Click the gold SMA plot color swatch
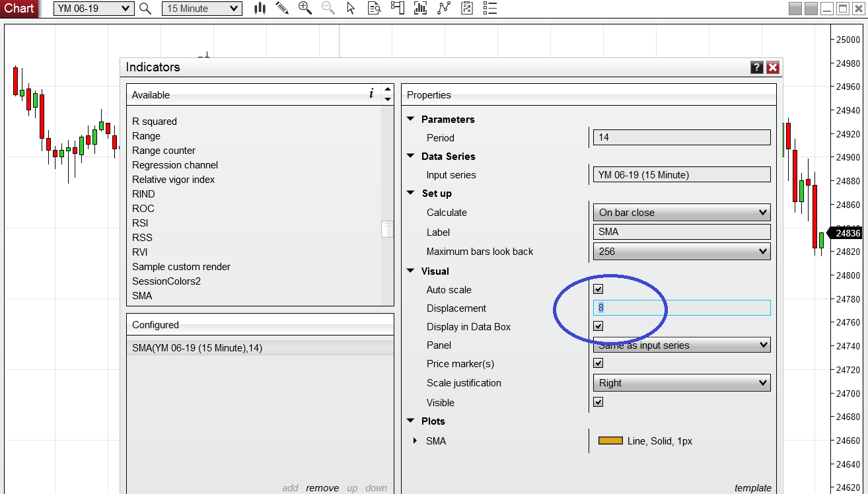The height and width of the screenshot is (494, 868). coord(610,441)
